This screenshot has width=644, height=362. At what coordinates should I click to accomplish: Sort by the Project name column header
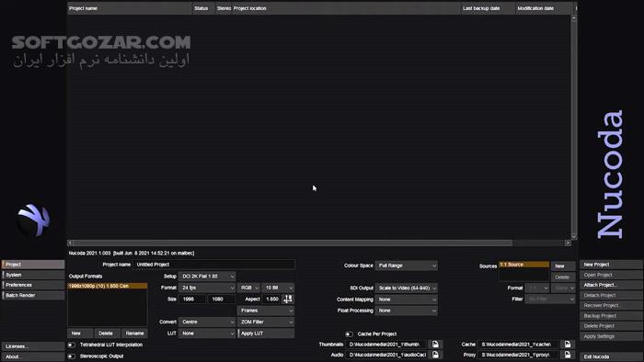point(130,8)
